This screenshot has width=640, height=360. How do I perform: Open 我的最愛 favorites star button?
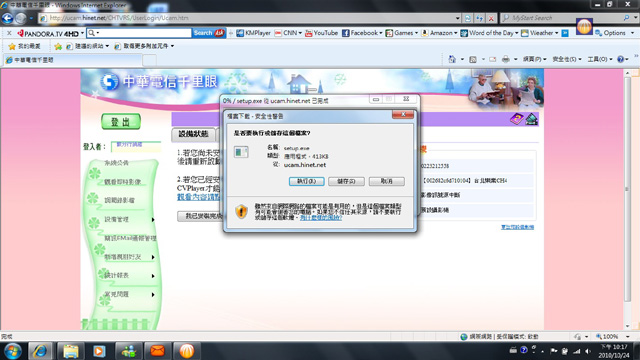pyautogui.click(x=24, y=46)
